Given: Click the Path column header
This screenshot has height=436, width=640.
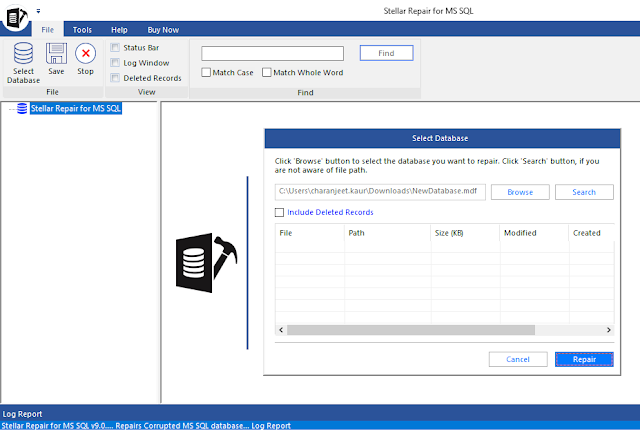Looking at the screenshot, I should 387,233.
